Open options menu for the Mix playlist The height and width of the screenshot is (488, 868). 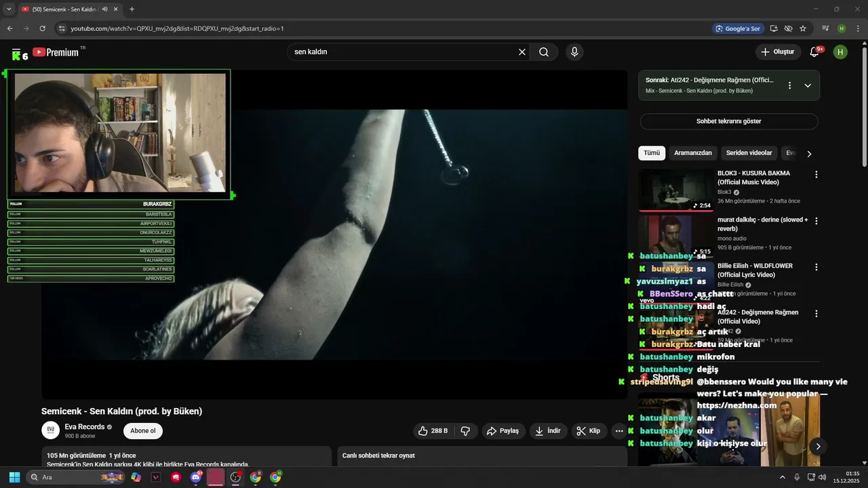pyautogui.click(x=789, y=85)
